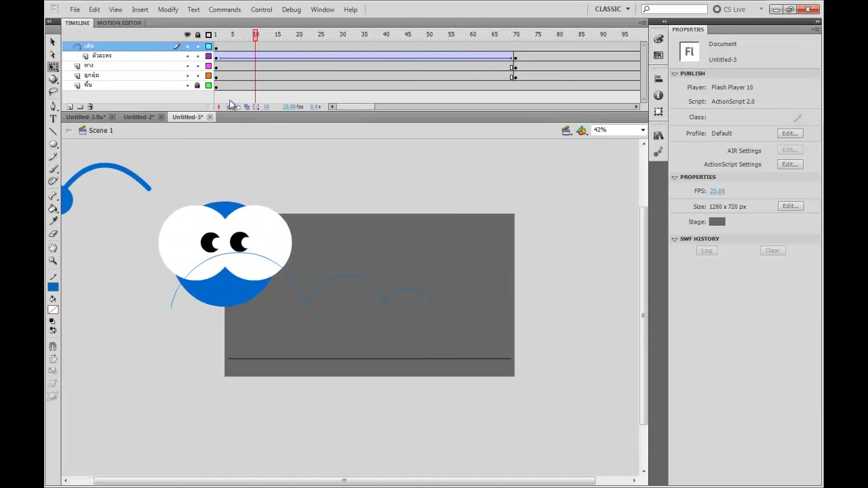Toggle Show All Layers as Outlines header

pyautogui.click(x=208, y=35)
